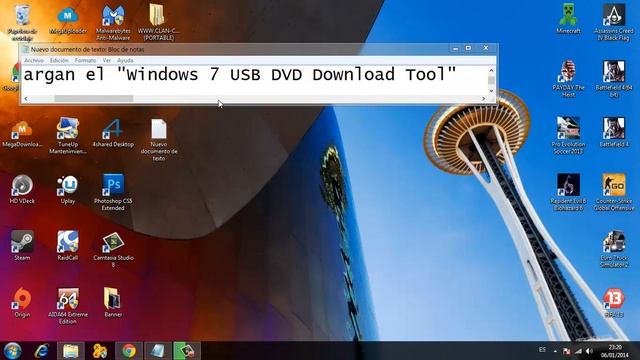The height and width of the screenshot is (360, 640).
Task: Launch Internet Explorer from the taskbar
Action: point(42,351)
